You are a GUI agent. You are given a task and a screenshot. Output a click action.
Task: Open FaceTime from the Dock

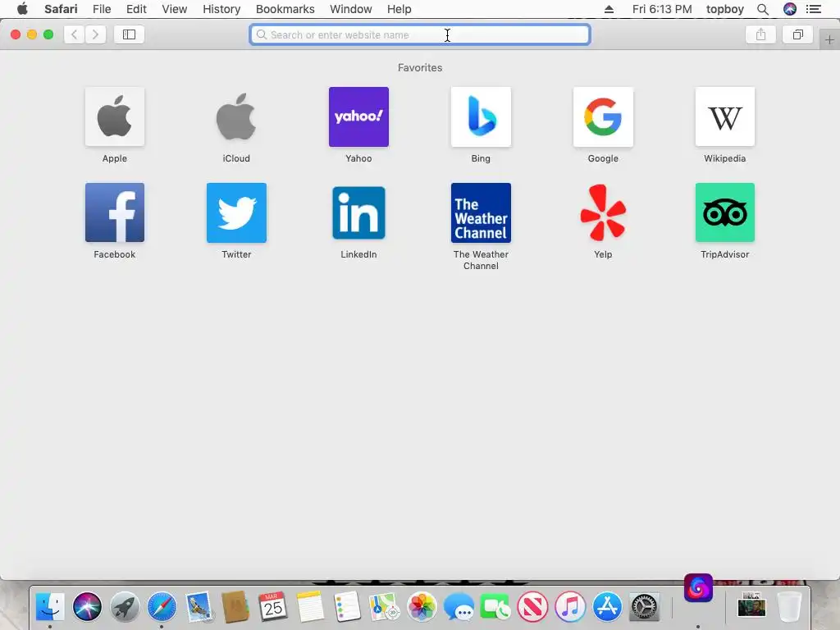(495, 606)
